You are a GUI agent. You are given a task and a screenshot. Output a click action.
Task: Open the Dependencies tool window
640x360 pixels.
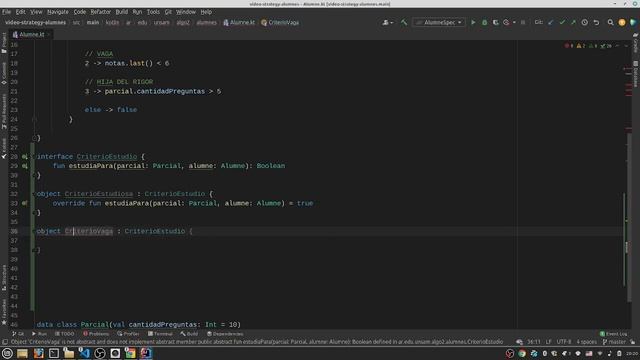[x=225, y=334]
